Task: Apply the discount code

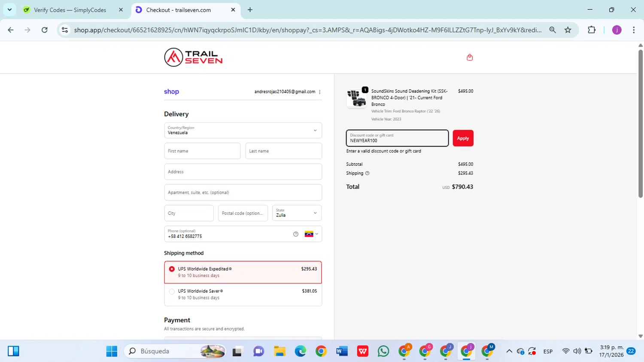Action: 463,138
